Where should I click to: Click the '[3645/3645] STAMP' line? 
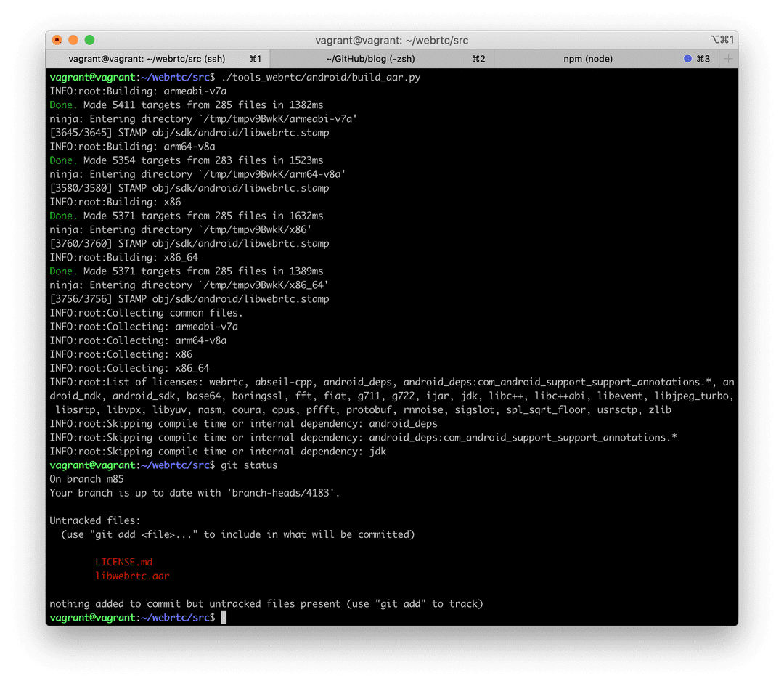pyautogui.click(x=189, y=133)
